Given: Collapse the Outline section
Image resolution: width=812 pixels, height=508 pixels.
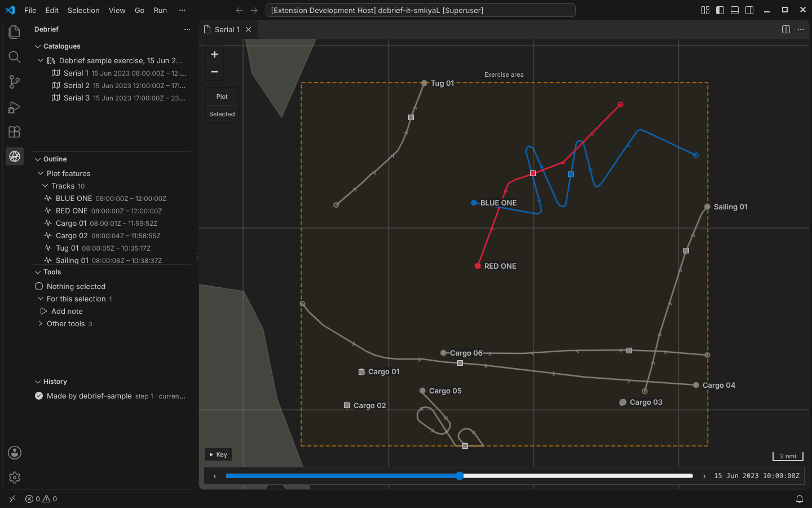Looking at the screenshot, I should pyautogui.click(x=38, y=159).
